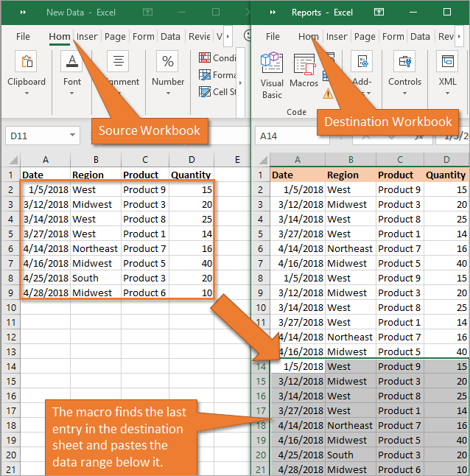Image resolution: width=470 pixels, height=476 pixels.
Task: Open the Macros dialog
Action: point(304,74)
